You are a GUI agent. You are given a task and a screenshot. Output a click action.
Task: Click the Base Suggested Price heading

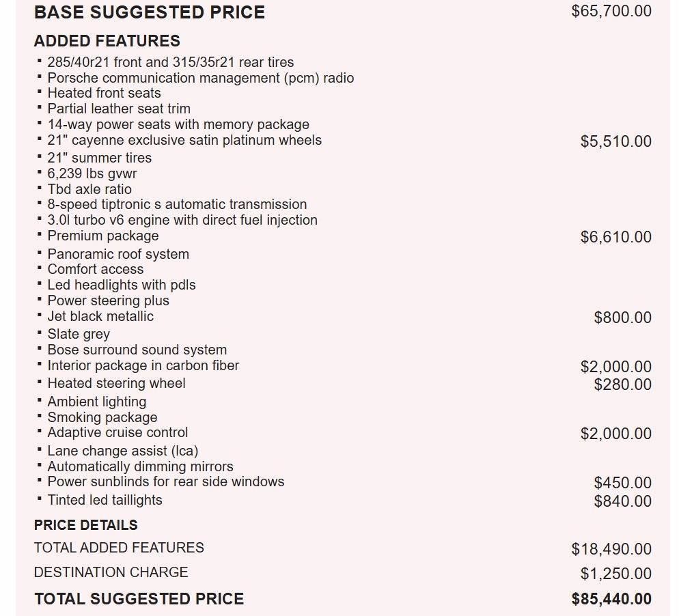149,12
